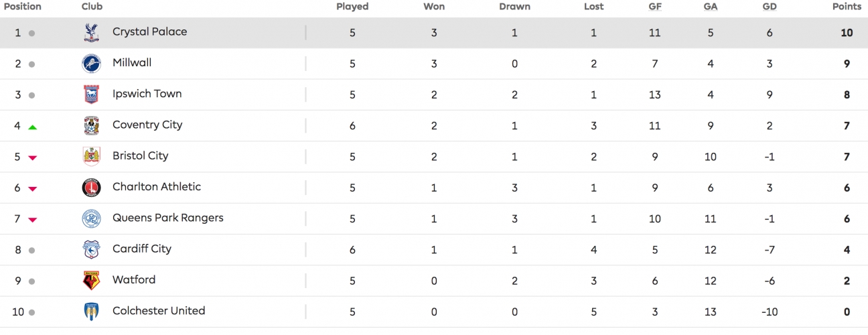The width and height of the screenshot is (868, 335).
Task: Click the Crystal Palace club crest
Action: (91, 32)
